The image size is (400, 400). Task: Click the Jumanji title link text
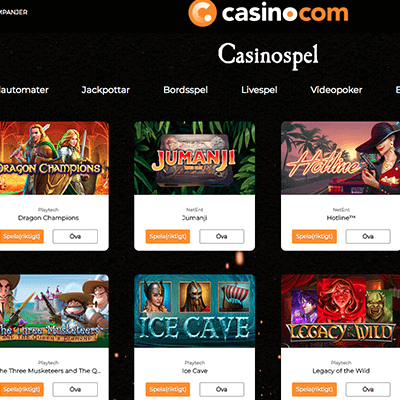pos(195,218)
